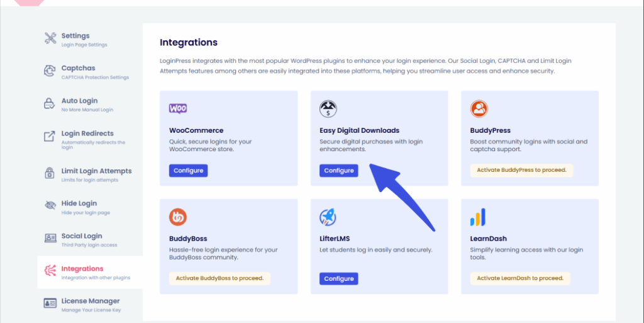The height and width of the screenshot is (323, 644).
Task: Click the Login Redirects arrow icon
Action: pyautogui.click(x=49, y=136)
